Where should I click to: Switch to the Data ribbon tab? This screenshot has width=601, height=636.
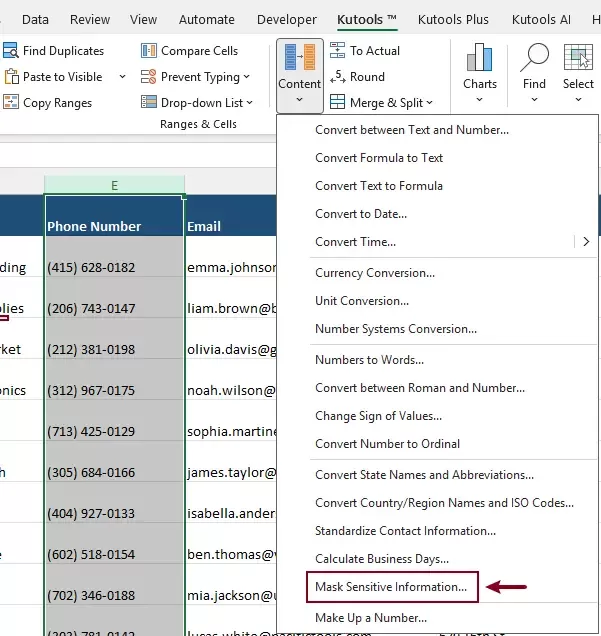[35, 19]
